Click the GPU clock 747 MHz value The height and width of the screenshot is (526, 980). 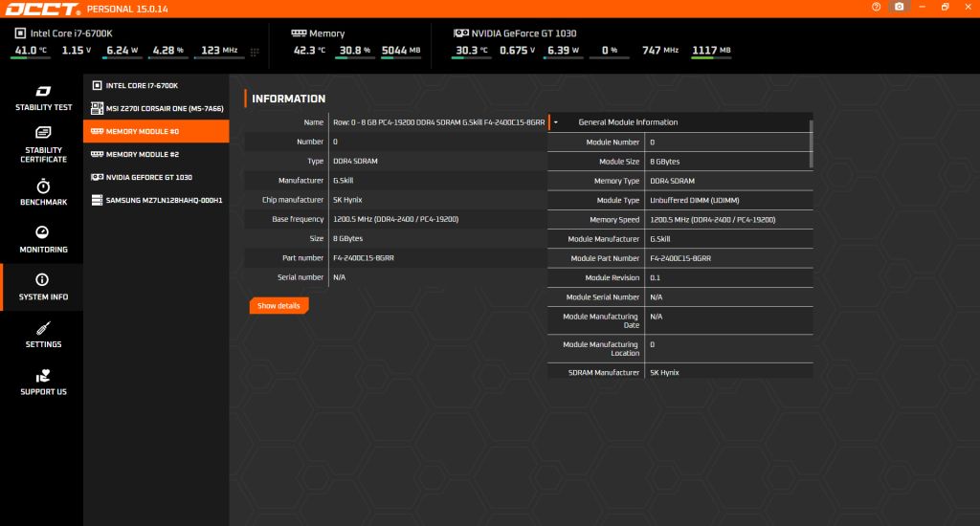(x=660, y=51)
